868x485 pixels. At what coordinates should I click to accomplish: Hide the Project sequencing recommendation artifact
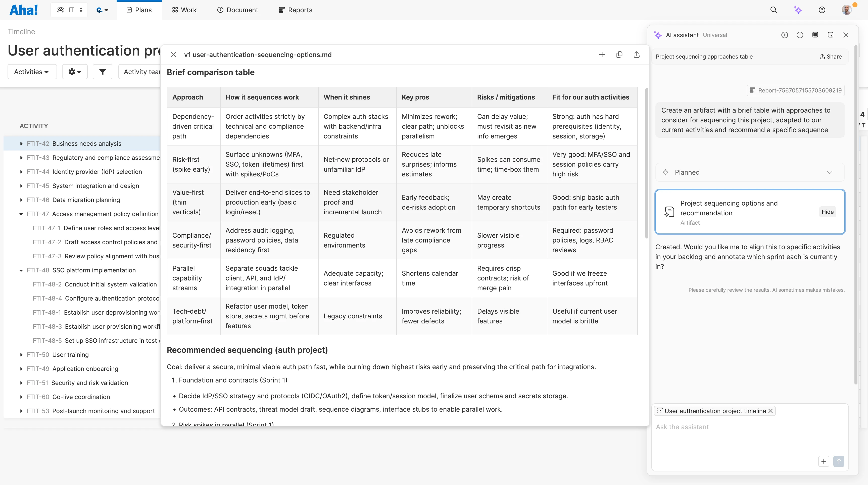(x=828, y=212)
